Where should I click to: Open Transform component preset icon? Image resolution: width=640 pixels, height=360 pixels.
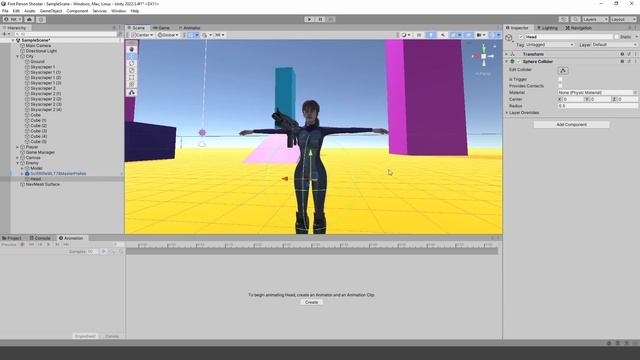[x=629, y=54]
